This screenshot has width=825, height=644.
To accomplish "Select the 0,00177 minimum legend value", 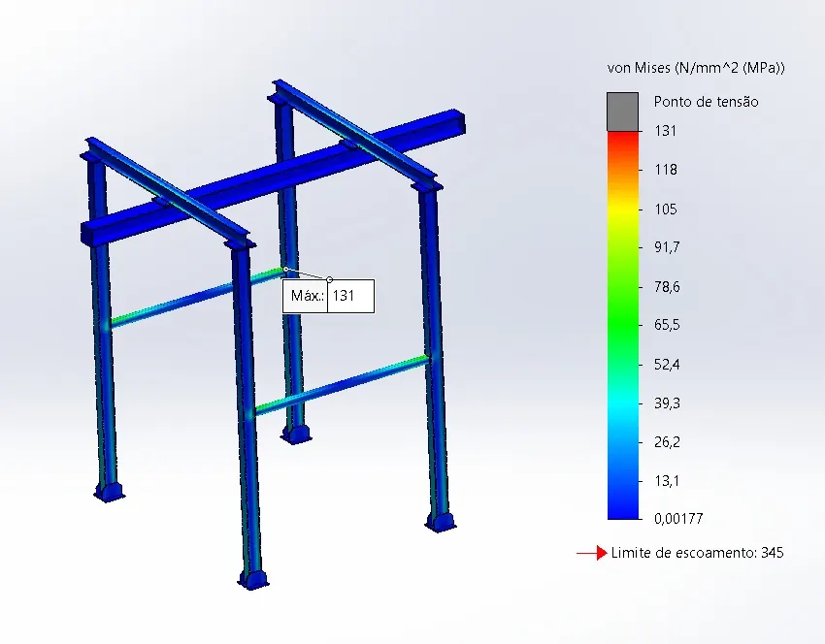I will tap(678, 519).
